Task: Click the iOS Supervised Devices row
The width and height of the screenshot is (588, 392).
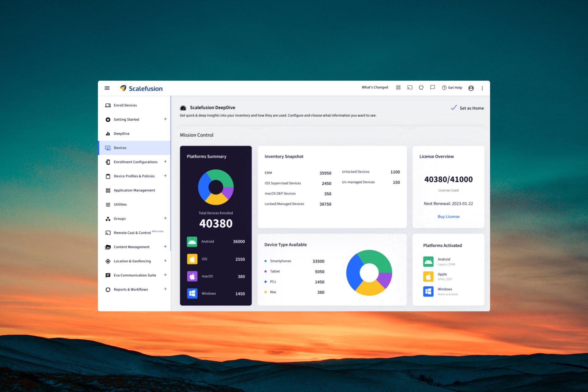Action: (x=298, y=183)
